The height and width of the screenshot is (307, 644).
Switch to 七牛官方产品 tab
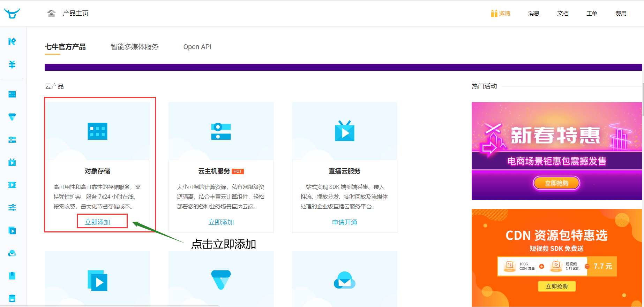point(65,47)
